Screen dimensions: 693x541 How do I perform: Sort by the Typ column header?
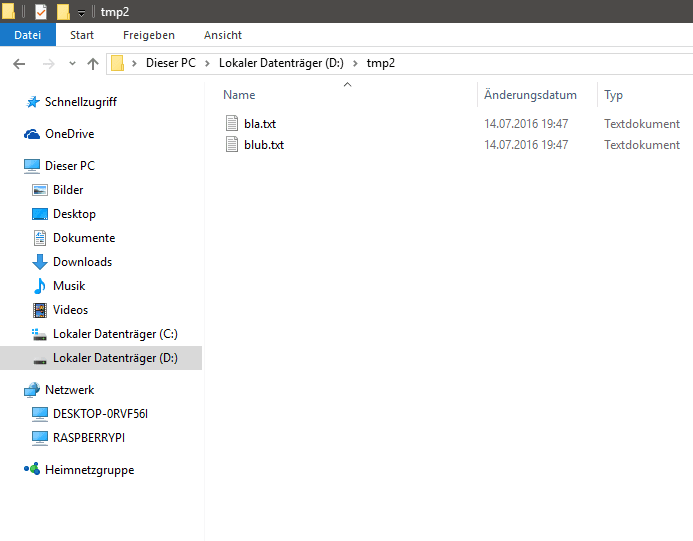click(613, 95)
